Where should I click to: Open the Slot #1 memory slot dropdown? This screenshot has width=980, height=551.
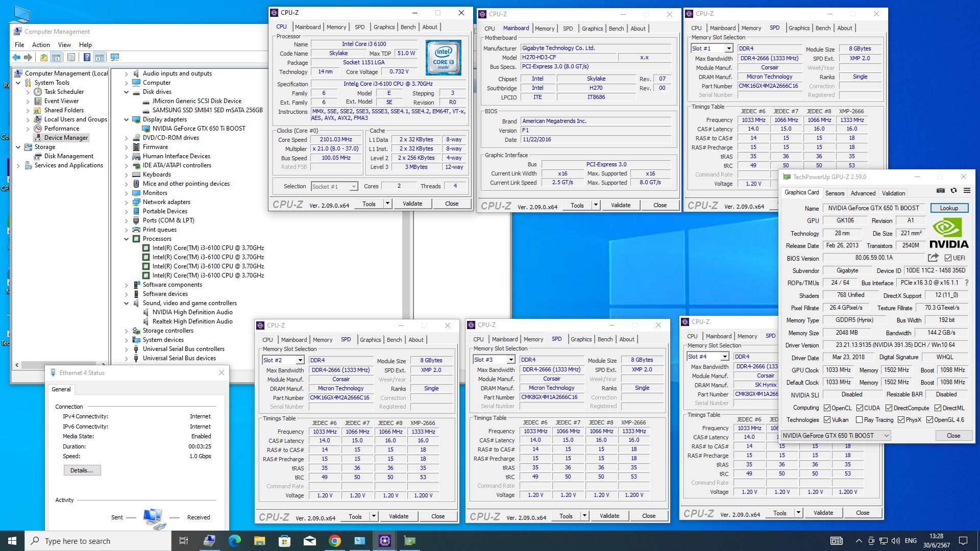tap(729, 48)
